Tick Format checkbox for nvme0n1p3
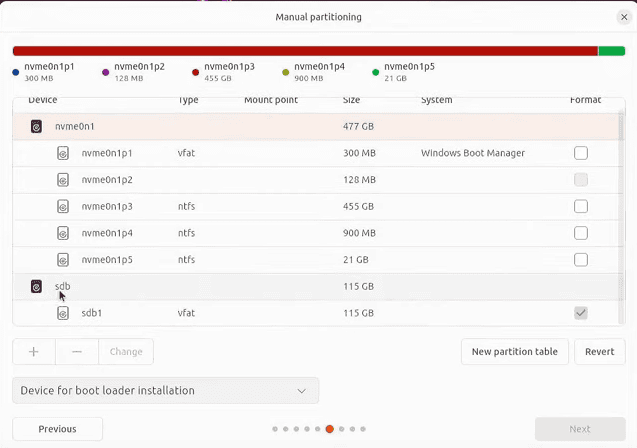Image resolution: width=637 pixels, height=448 pixels. point(580,206)
